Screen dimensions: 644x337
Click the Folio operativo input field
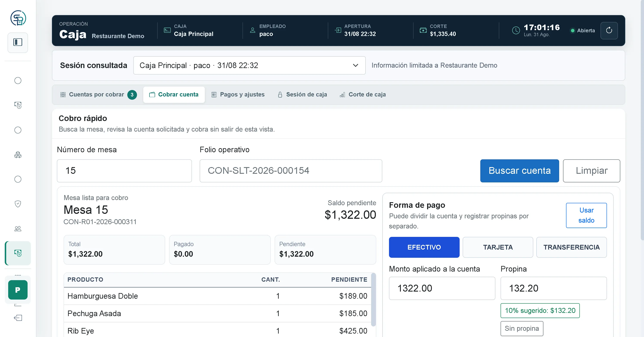coord(291,171)
